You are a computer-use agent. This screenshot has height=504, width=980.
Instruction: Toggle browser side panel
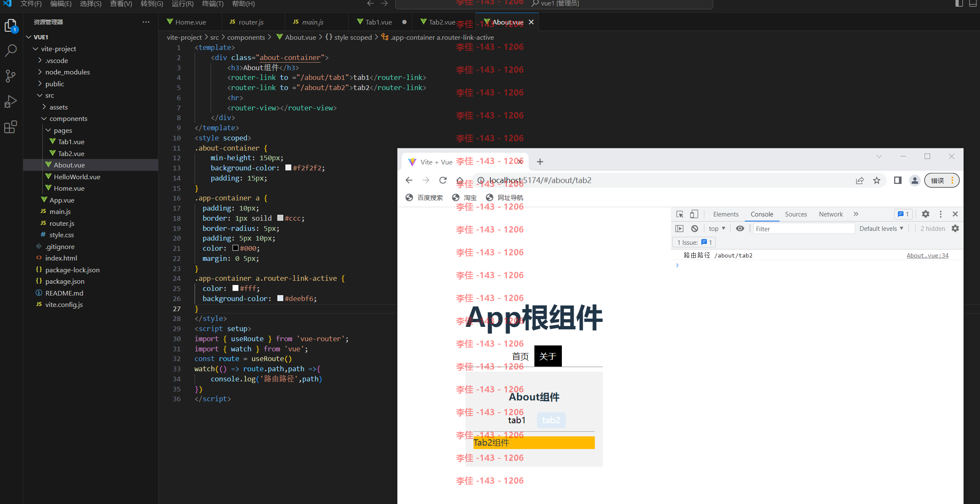pos(898,181)
